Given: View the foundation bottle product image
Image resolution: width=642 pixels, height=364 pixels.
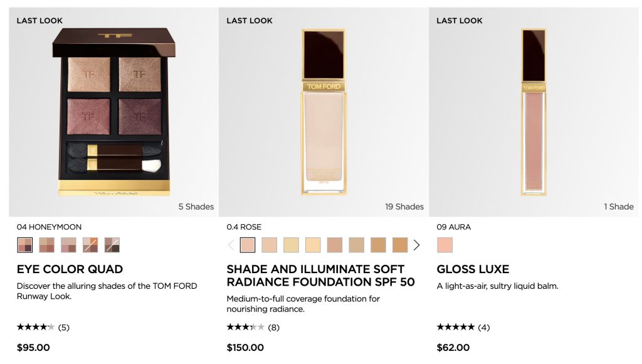Looking at the screenshot, I should (324, 112).
